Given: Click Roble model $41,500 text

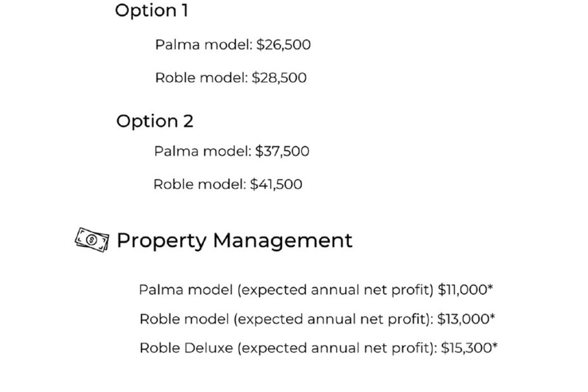Looking at the screenshot, I should coord(228,184).
